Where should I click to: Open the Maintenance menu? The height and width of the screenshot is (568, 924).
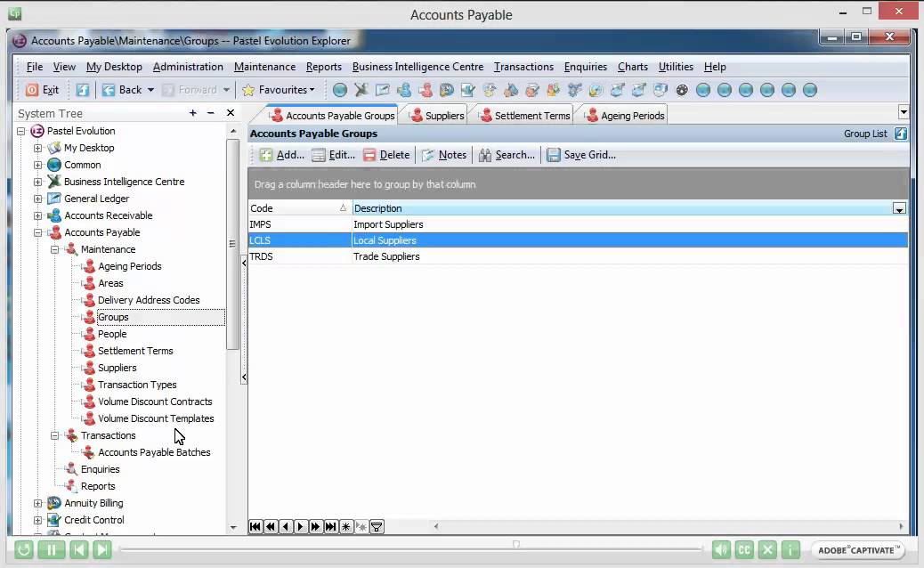pos(264,67)
